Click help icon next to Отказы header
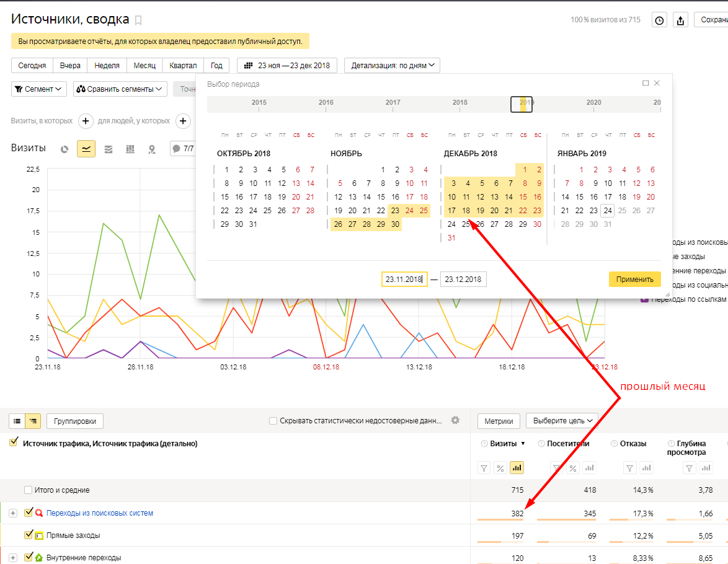 (614, 443)
